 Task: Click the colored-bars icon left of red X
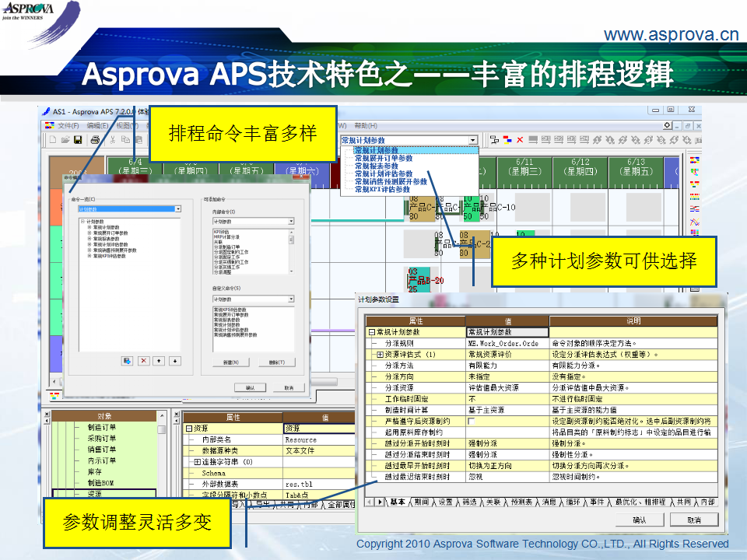point(507,139)
